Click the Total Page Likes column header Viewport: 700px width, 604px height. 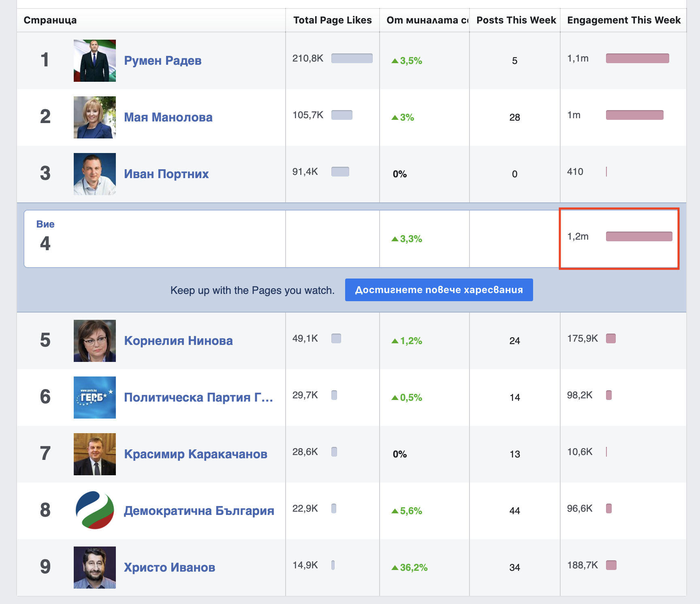[x=332, y=20]
